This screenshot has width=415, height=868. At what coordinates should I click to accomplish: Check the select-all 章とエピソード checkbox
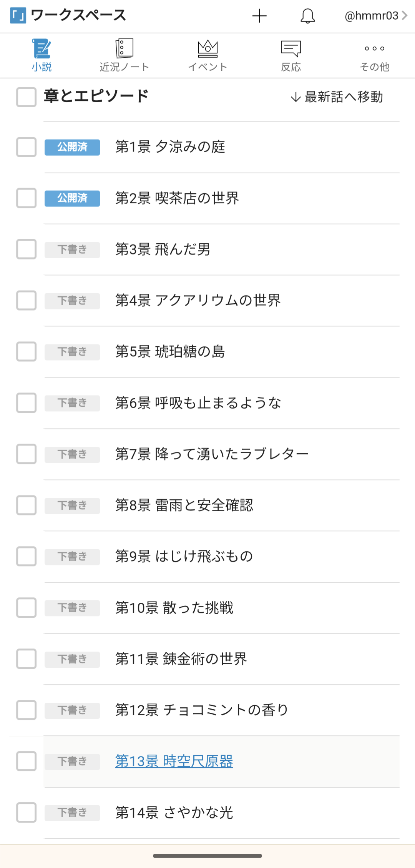tap(26, 97)
